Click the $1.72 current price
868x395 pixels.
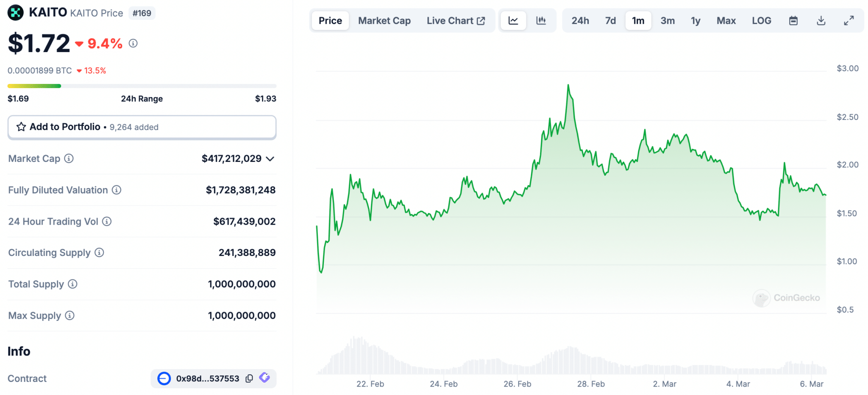click(x=39, y=43)
